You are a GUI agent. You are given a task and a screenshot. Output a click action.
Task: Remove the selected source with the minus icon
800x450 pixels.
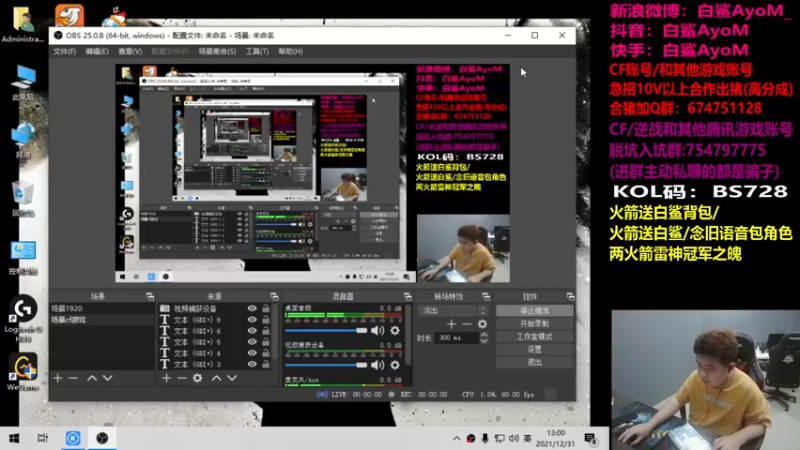[182, 378]
